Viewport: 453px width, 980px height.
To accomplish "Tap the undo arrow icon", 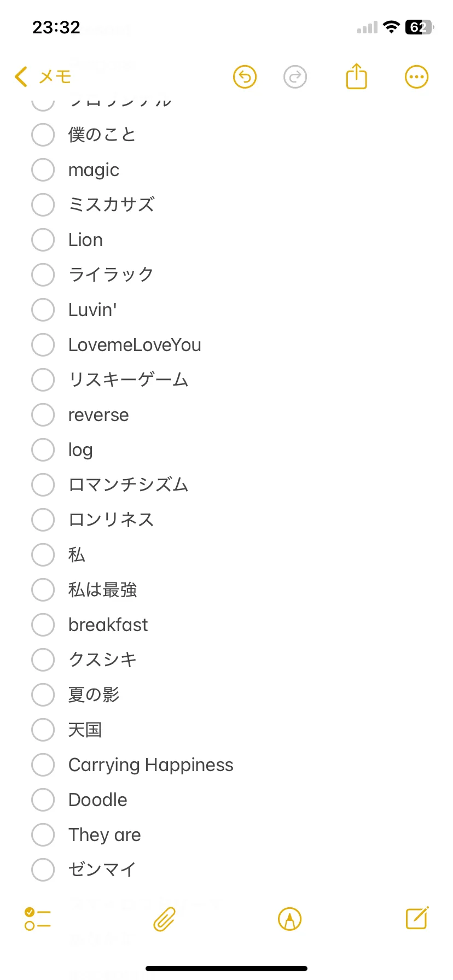I will 245,77.
